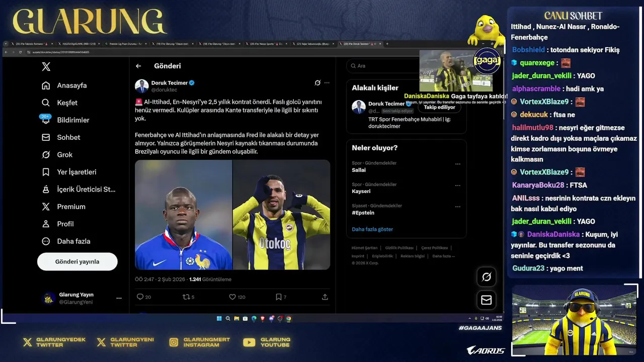This screenshot has width=644, height=362.
Task: Open Yer İşaretleri bookmarks
Action: click(x=69, y=172)
